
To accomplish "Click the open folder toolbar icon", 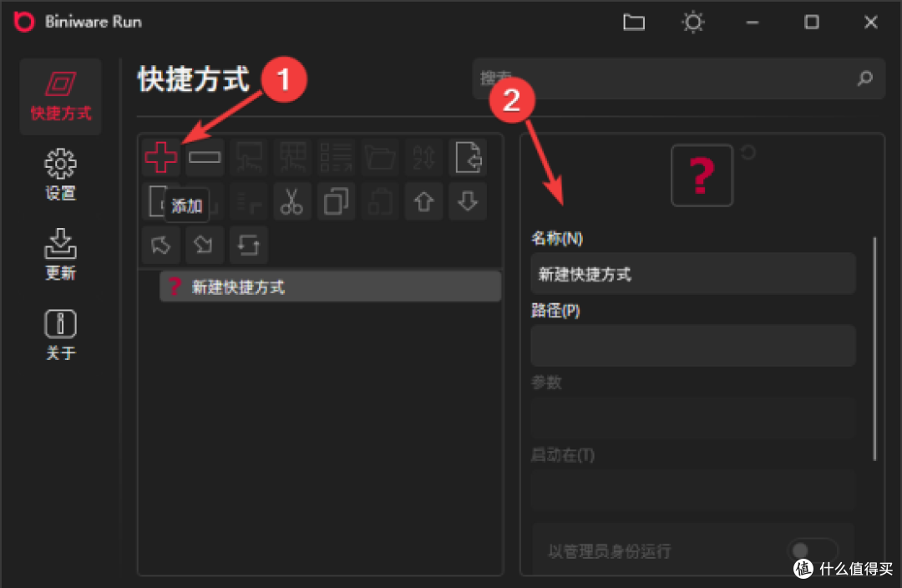I will [380, 157].
